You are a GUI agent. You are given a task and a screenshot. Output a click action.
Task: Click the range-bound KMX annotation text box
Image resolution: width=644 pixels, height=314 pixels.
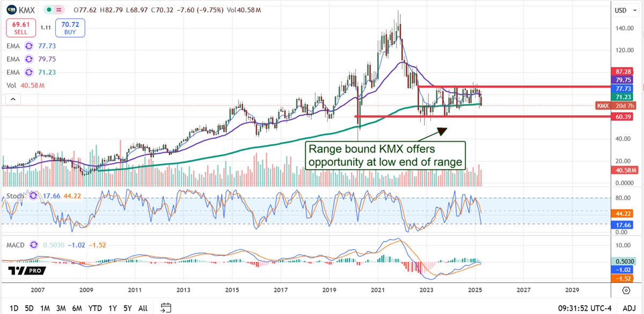tap(385, 155)
